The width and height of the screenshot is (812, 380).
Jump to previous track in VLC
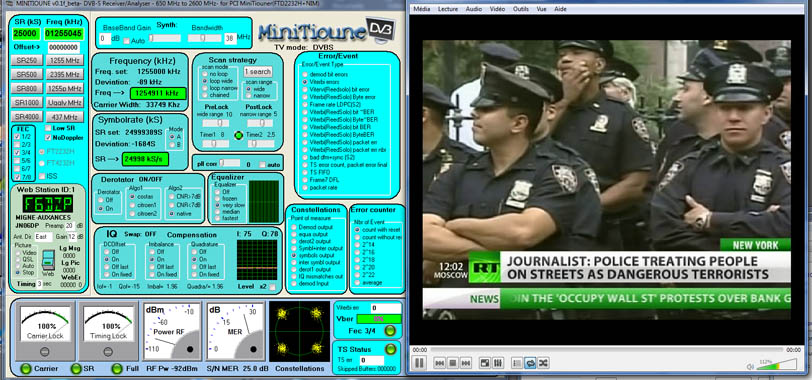point(440,363)
